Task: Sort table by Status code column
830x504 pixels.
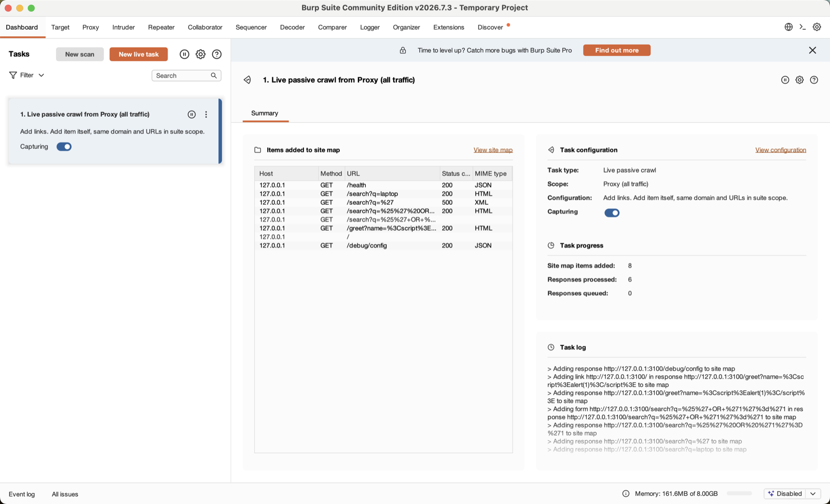Action: pyautogui.click(x=456, y=174)
